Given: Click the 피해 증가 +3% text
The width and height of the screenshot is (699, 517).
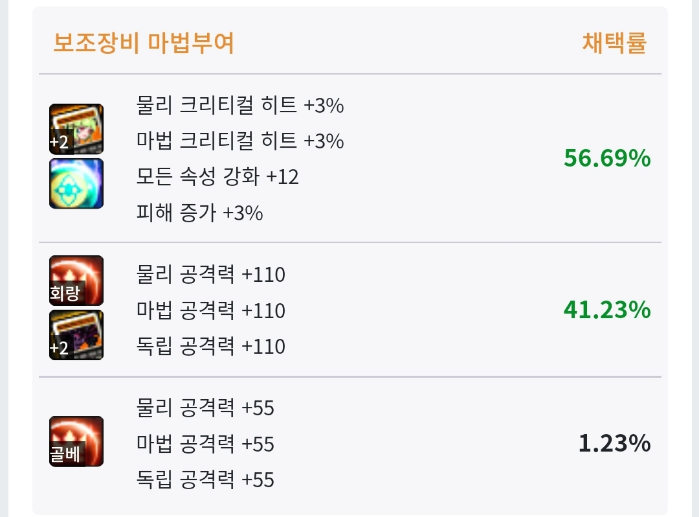Looking at the screenshot, I should [200, 213].
